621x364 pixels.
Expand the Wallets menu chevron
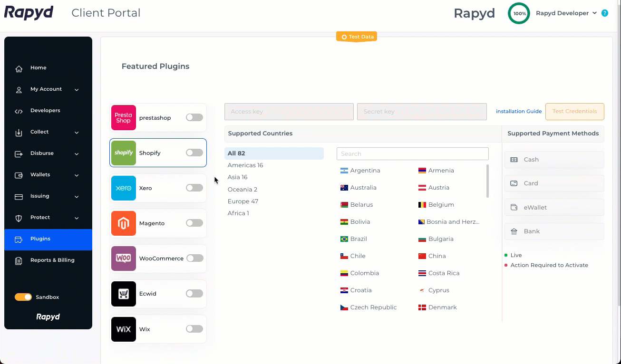click(x=77, y=175)
